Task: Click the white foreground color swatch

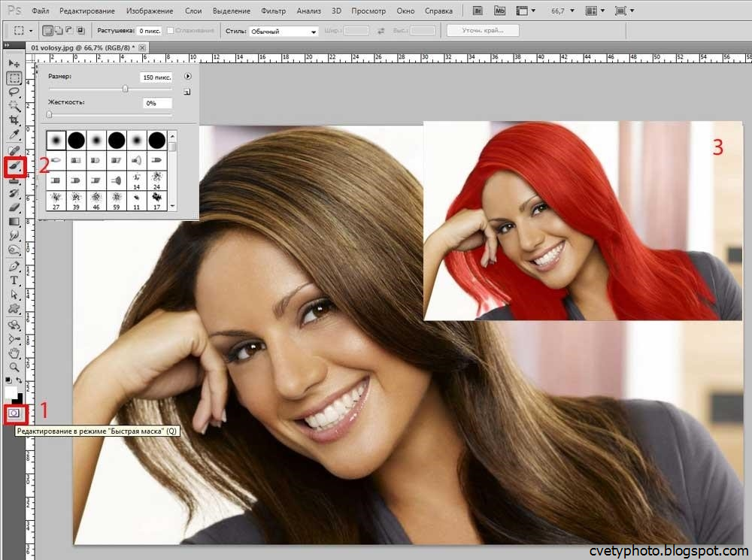Action: click(11, 393)
